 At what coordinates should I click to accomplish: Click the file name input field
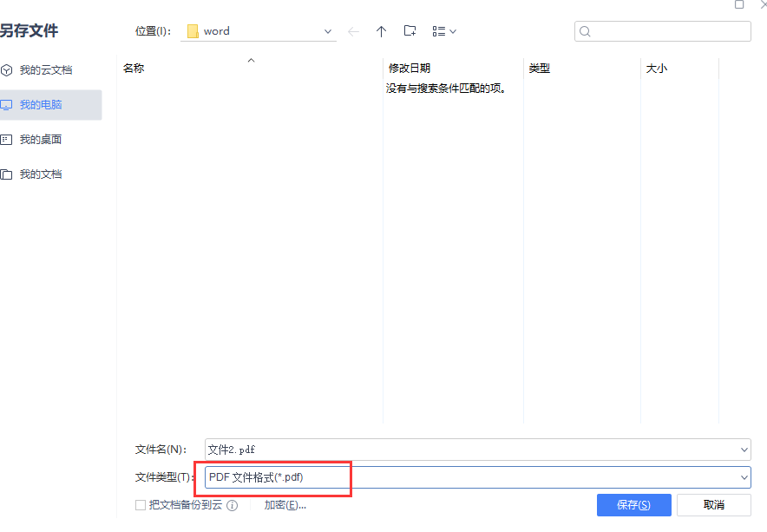pos(469,450)
